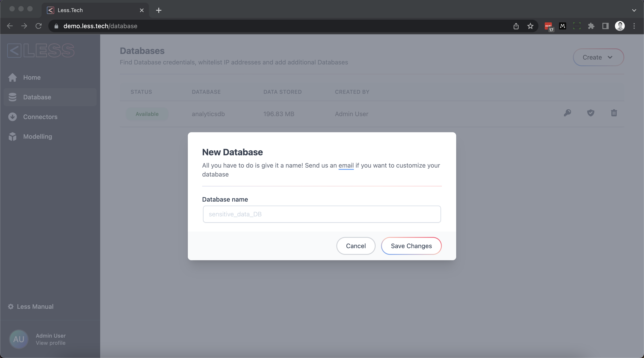
Task: Open the browser three-dot menu
Action: (634, 26)
